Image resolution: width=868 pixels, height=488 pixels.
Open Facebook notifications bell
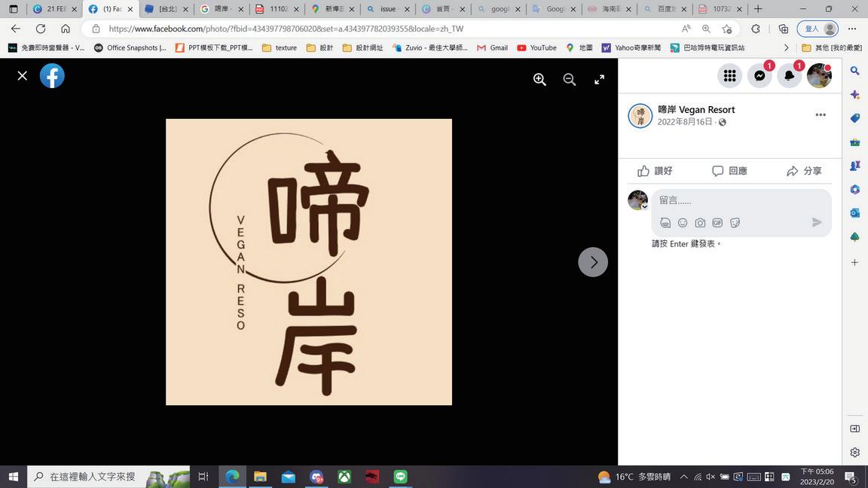coord(790,76)
